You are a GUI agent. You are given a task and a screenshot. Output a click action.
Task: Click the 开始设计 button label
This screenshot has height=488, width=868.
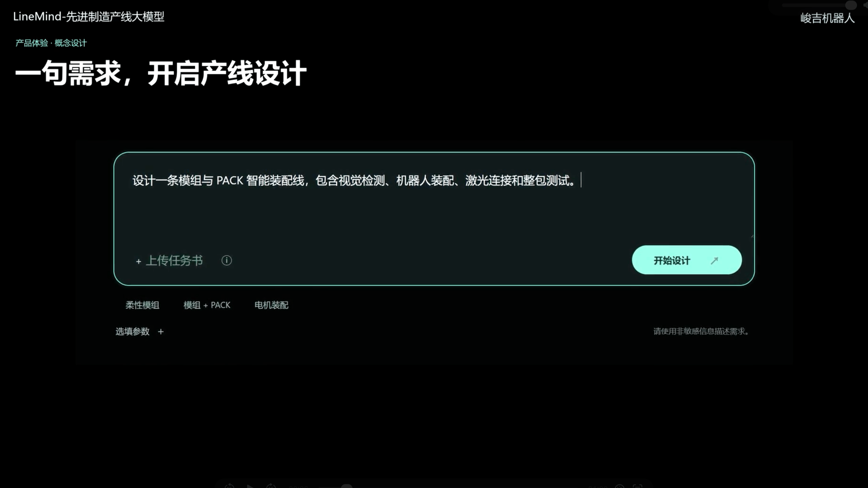(x=672, y=260)
